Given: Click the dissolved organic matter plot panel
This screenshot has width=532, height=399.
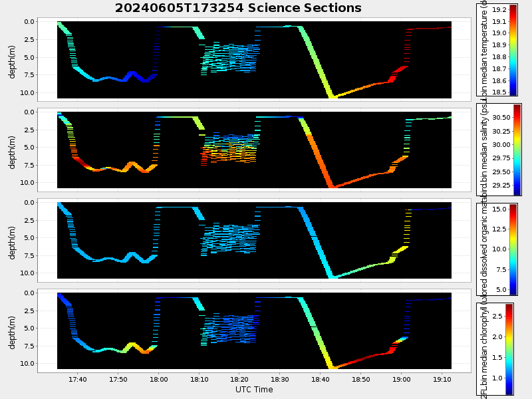Looking at the screenshot, I should [254, 240].
